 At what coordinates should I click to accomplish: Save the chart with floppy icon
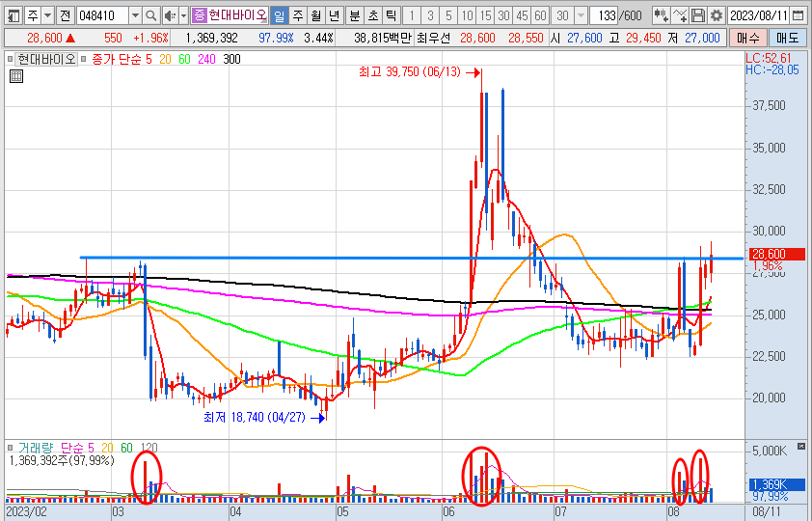click(698, 15)
